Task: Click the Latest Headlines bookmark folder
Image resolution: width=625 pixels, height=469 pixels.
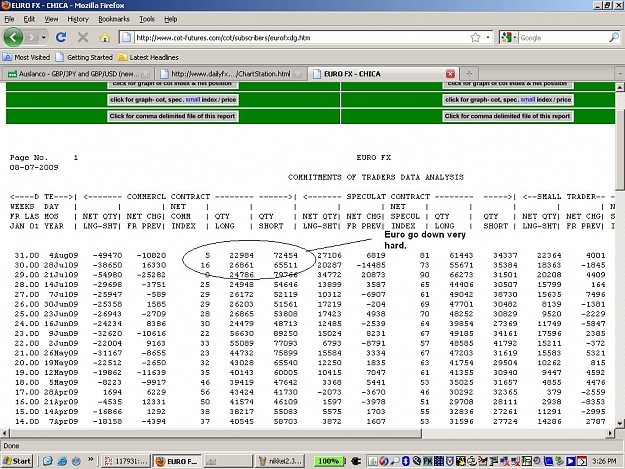Action: coord(148,57)
